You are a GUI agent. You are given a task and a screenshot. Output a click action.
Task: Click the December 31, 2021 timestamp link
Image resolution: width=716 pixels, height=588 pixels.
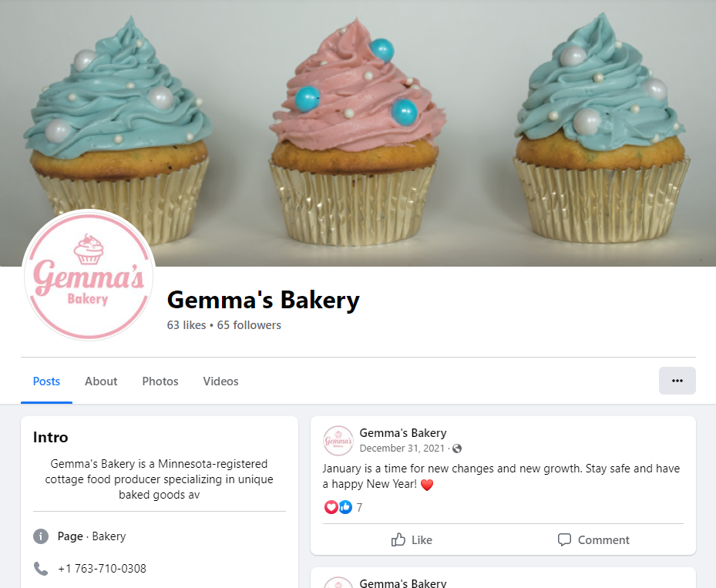click(x=402, y=449)
